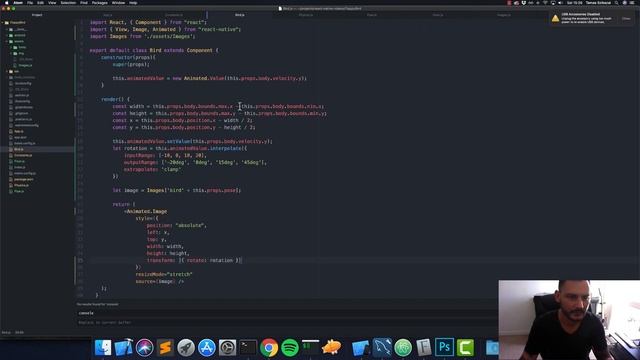Viewport: 640px width, 360px height.
Task: Open the App Store dock icon
Action: pos(207,348)
